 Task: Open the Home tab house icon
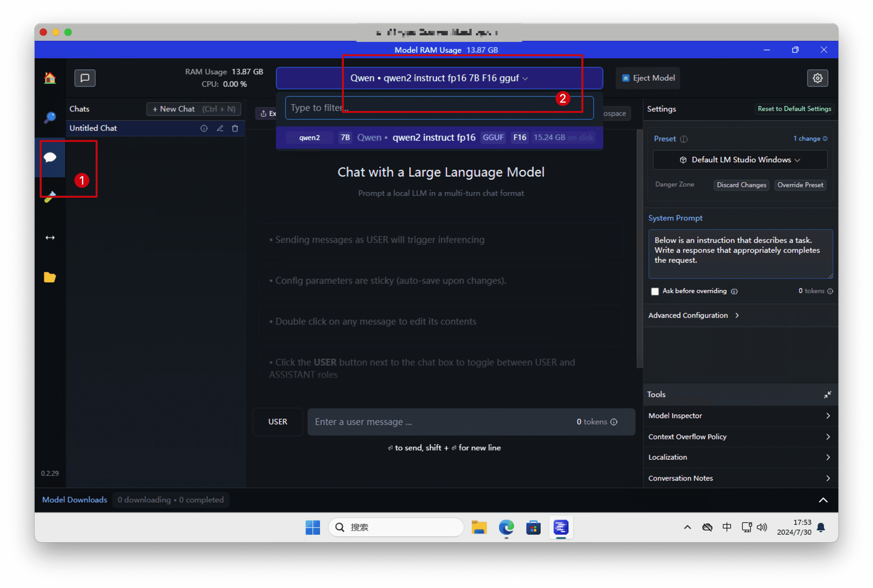coord(50,78)
